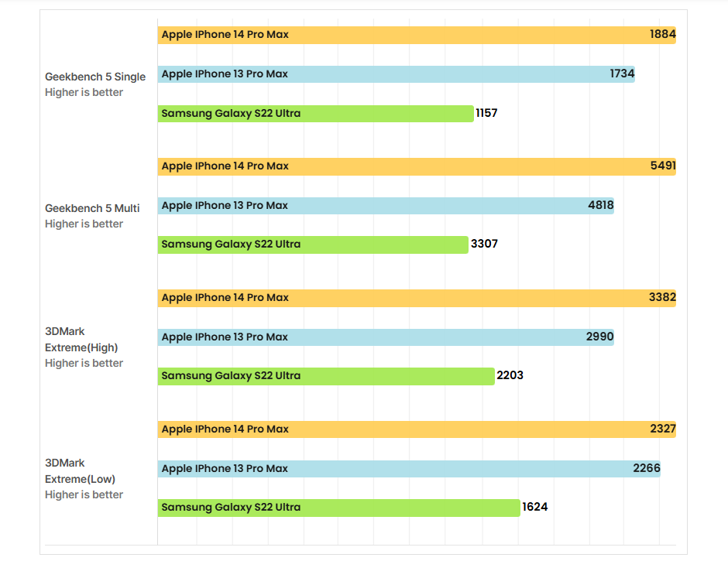Image resolution: width=728 pixels, height=561 pixels.
Task: Click the iPhone 13 Pro Max 3DMark Extreme(Low) bar
Action: (x=409, y=469)
